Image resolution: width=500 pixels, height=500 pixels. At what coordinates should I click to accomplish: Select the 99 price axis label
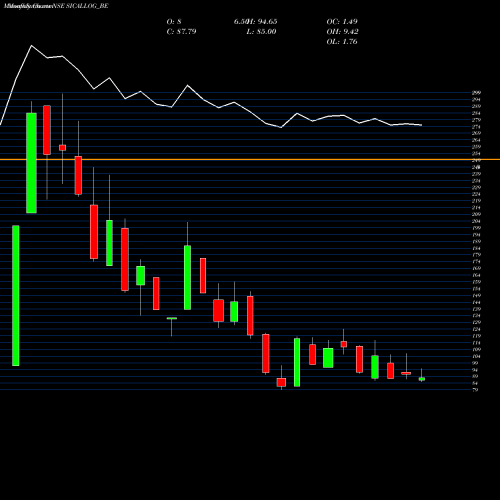tap(475, 363)
